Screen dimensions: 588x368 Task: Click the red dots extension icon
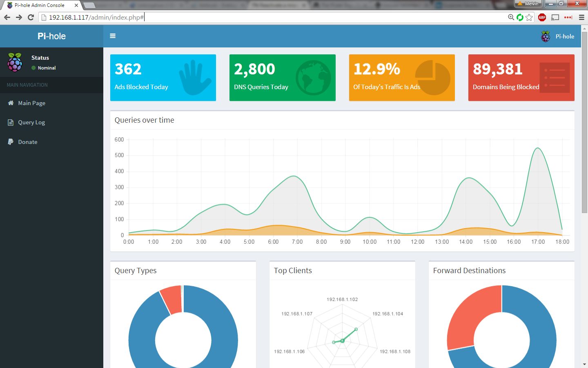pos(568,17)
